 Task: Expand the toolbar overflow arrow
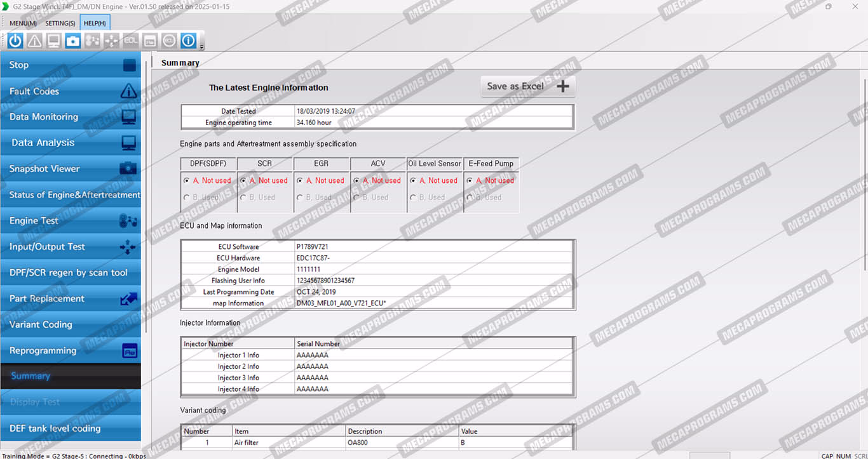tap(202, 47)
